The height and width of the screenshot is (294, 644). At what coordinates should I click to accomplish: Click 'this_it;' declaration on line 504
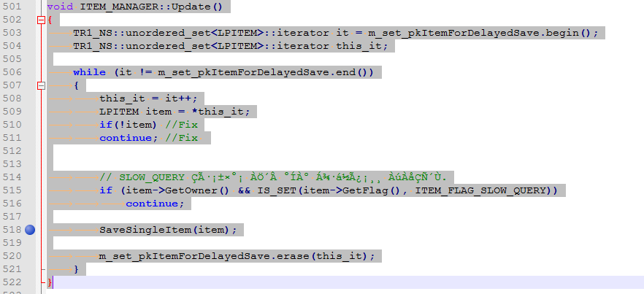[362, 46]
